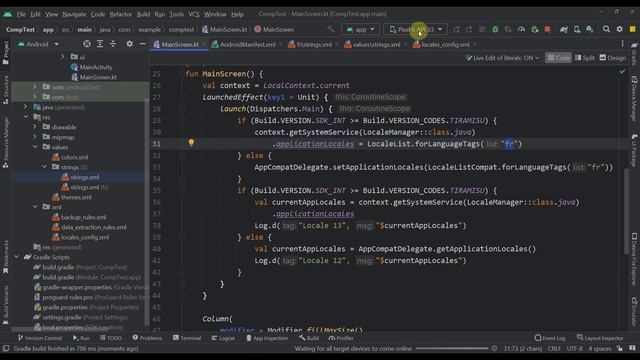Open Device File Explorer on right sidebar
The height and width of the screenshot is (360, 640).
point(634,259)
